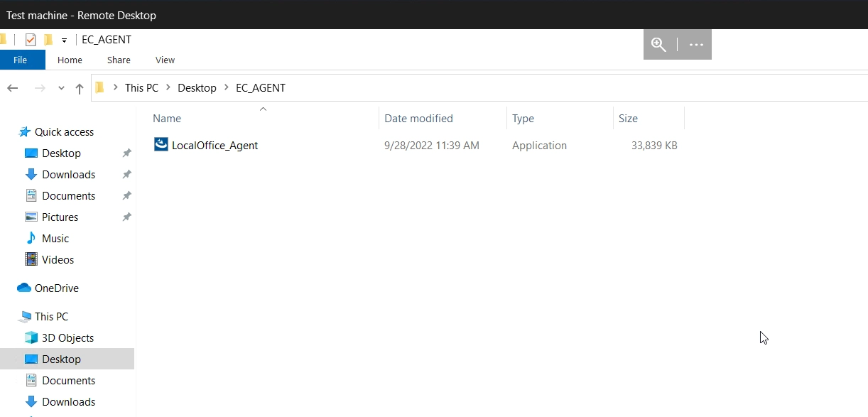Open the Customize Quick Access Toolbar dropdown
This screenshot has width=868, height=417.
point(64,40)
